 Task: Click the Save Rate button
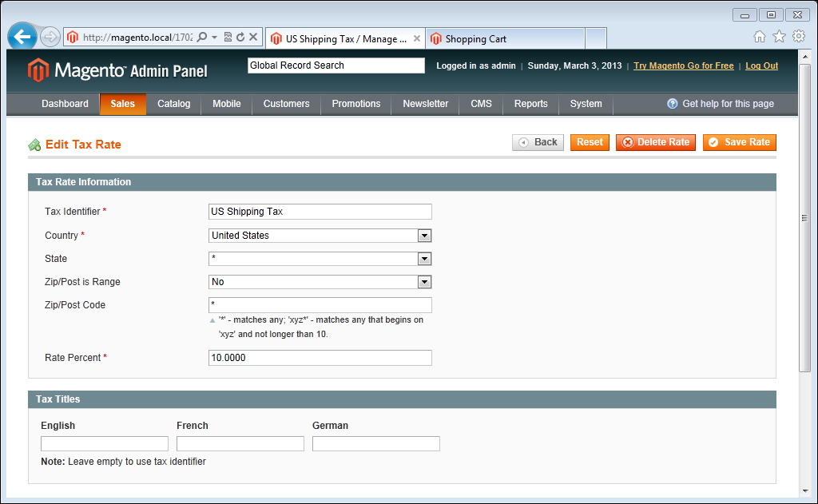739,142
